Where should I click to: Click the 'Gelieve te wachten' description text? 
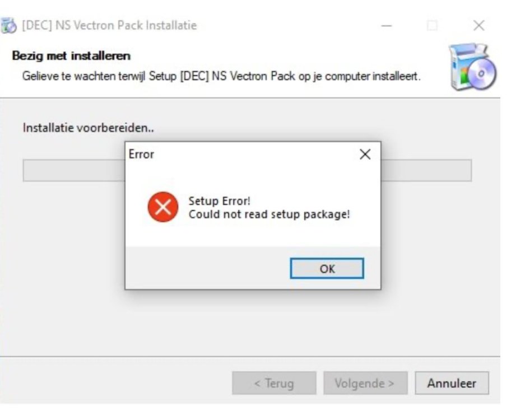(x=221, y=76)
